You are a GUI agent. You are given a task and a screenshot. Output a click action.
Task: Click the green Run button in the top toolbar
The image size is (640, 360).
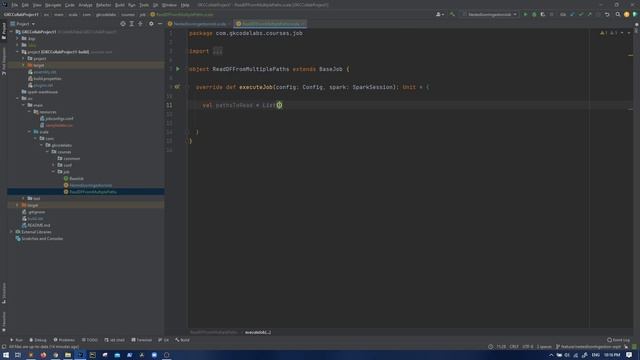[525, 14]
